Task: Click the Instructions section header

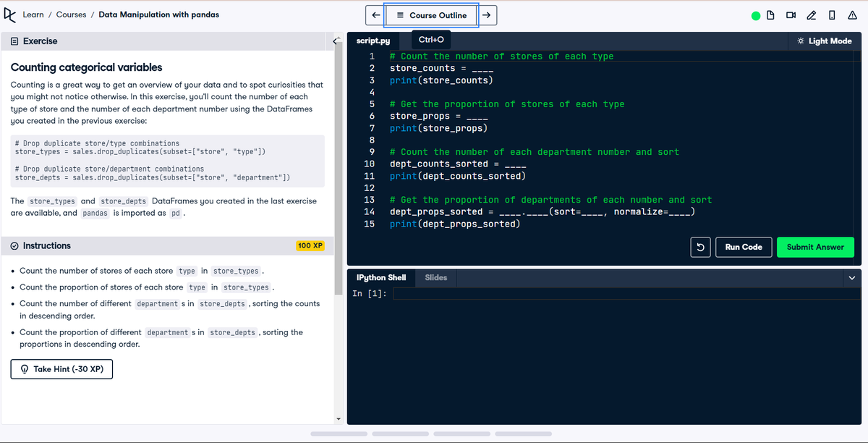Action: pos(167,246)
